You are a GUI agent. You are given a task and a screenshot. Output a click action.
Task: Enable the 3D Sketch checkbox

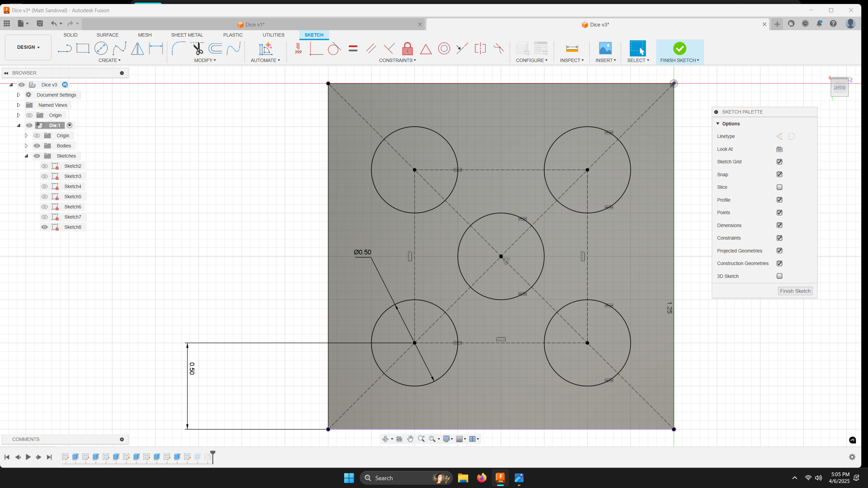click(x=780, y=276)
